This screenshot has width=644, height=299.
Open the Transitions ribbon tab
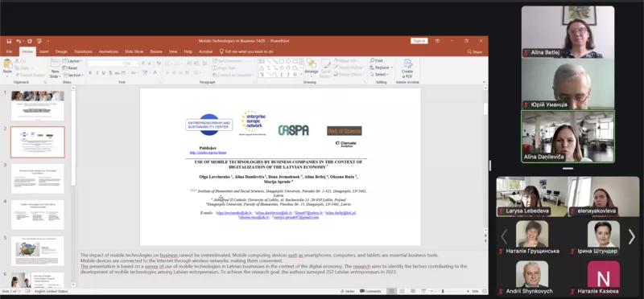tap(83, 51)
